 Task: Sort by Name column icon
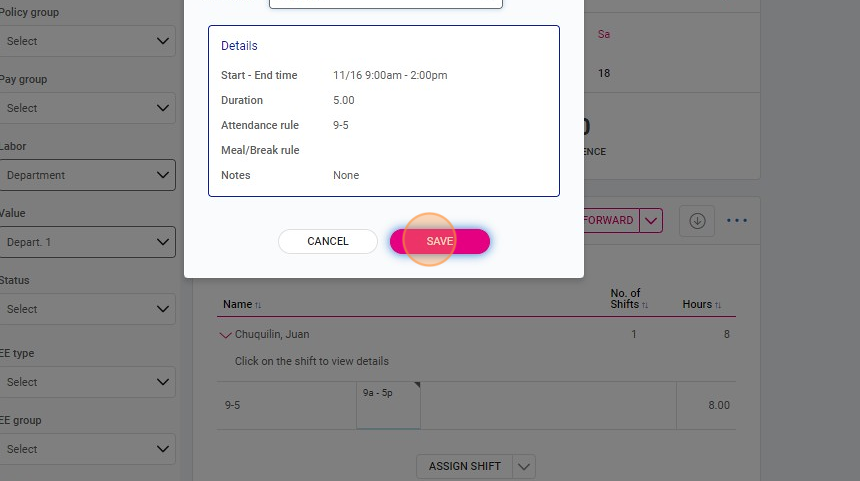pos(258,305)
